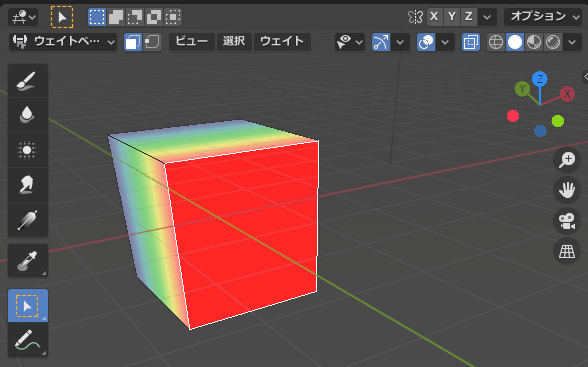Select the Sample Weight eyedropper tool

click(28, 261)
